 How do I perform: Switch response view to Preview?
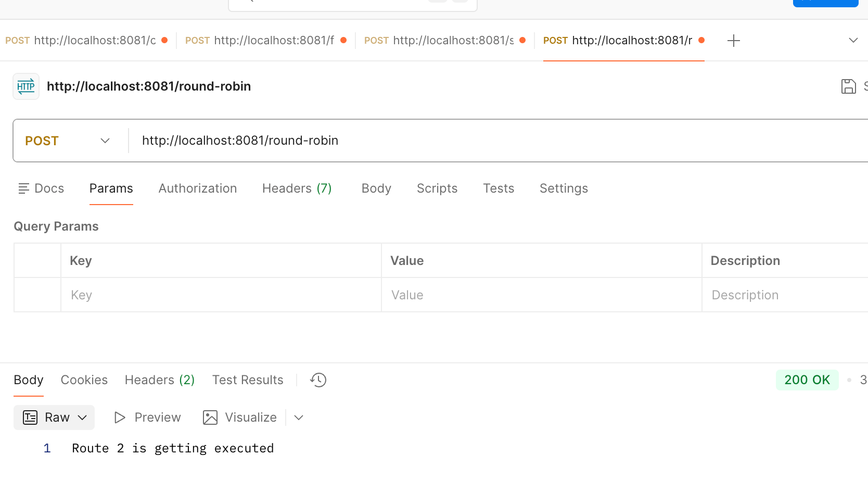pyautogui.click(x=148, y=417)
